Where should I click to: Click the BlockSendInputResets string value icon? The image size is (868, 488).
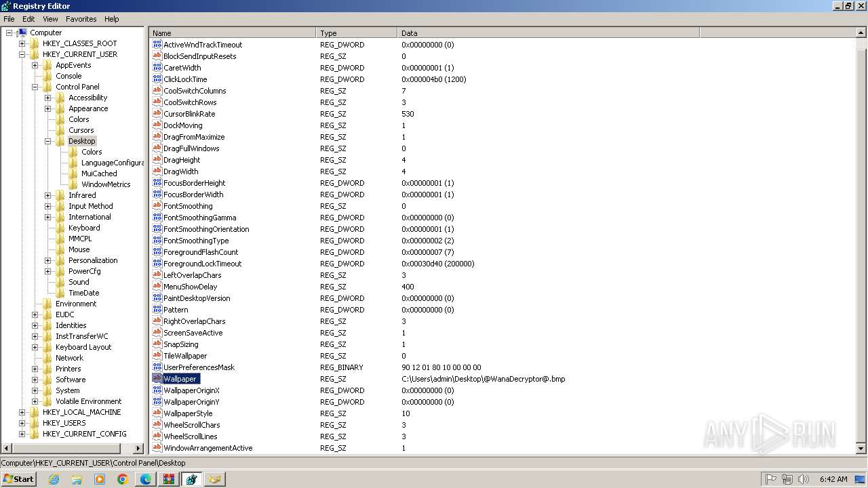click(x=157, y=56)
